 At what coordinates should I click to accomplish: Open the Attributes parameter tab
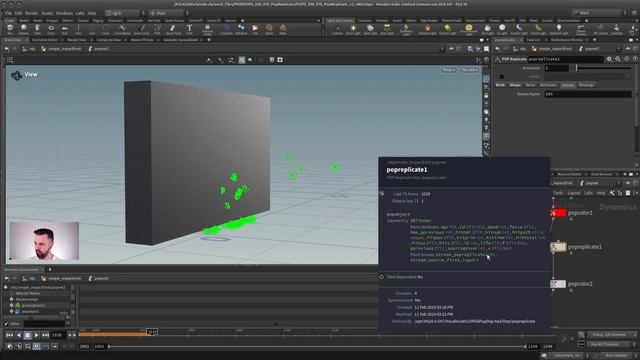(x=548, y=85)
